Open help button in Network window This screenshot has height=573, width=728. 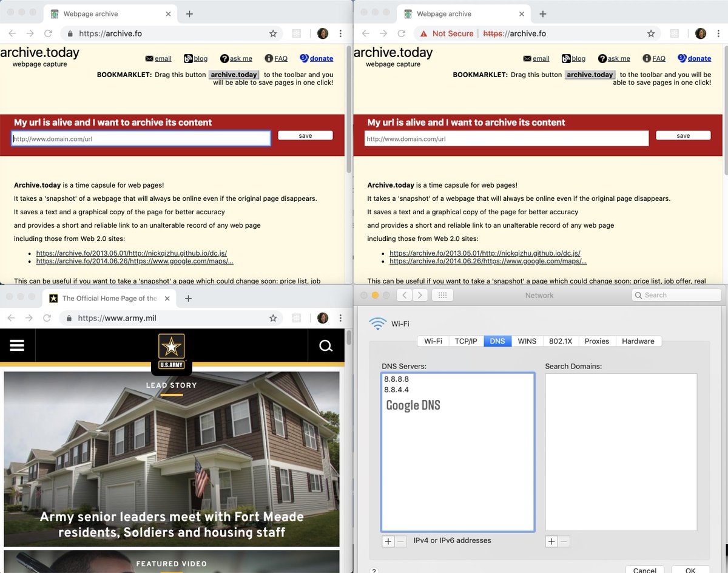[374, 571]
